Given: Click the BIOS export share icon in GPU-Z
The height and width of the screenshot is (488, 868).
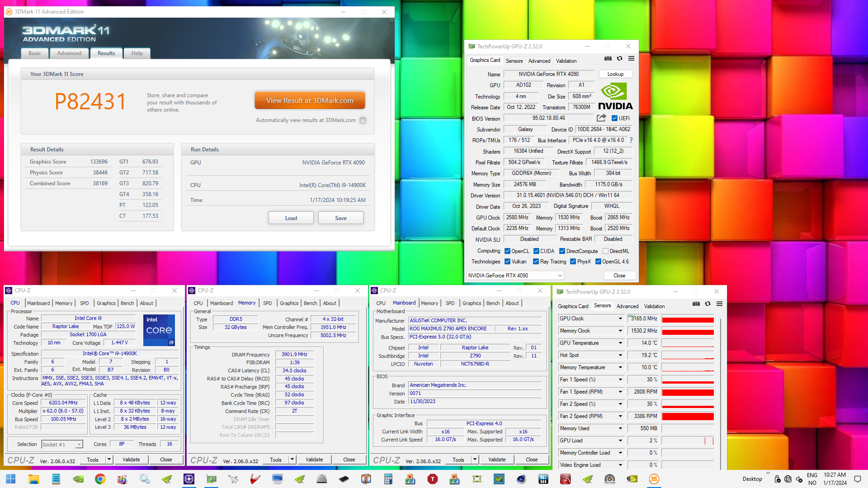Looking at the screenshot, I should (x=601, y=118).
